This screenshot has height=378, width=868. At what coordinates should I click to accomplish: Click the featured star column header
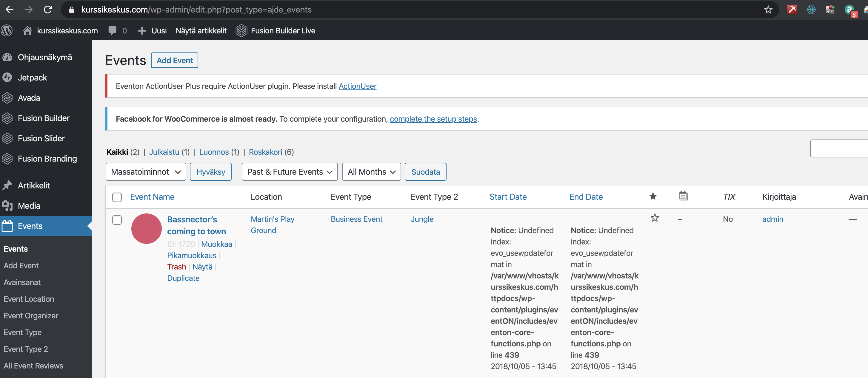coord(653,196)
